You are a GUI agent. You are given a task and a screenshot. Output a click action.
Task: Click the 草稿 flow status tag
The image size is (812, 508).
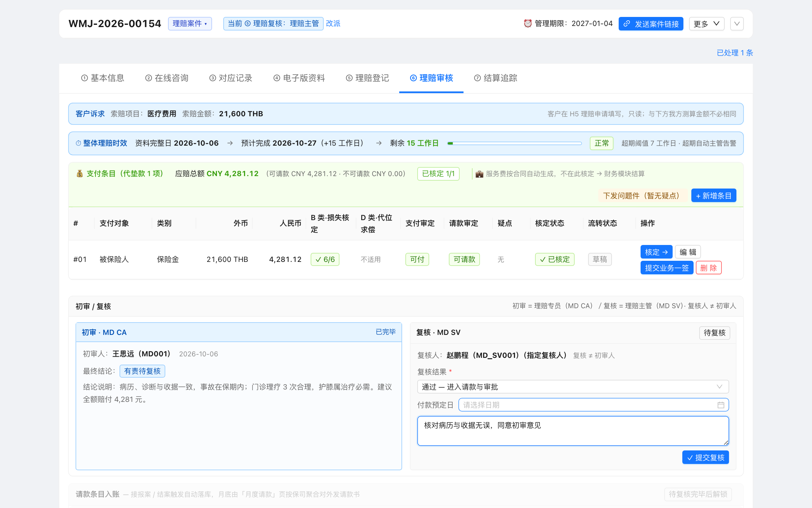pos(600,259)
